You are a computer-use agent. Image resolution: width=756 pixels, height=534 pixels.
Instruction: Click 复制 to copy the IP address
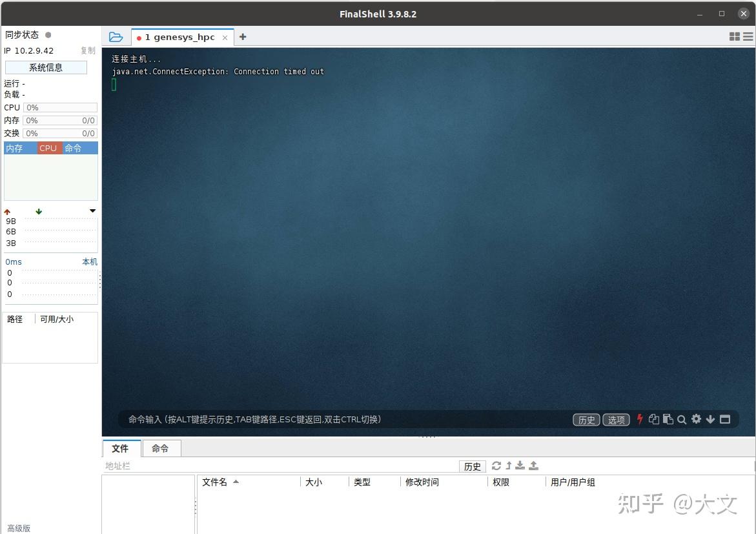coord(88,50)
